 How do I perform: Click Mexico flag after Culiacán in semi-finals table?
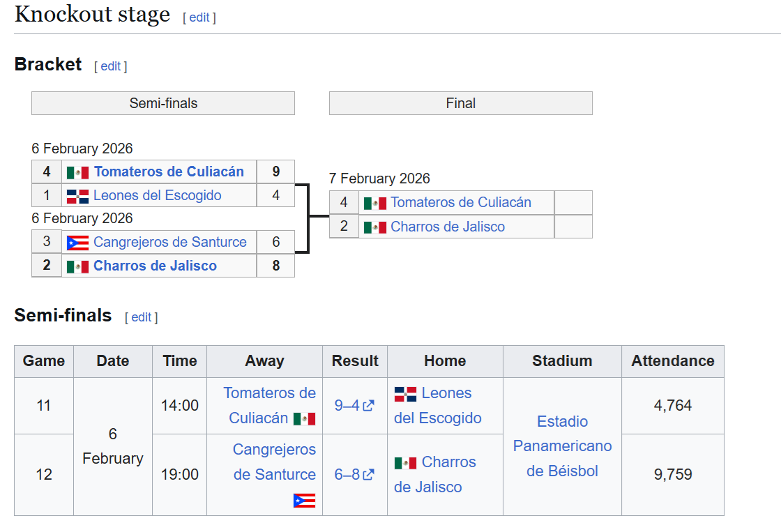coord(304,419)
